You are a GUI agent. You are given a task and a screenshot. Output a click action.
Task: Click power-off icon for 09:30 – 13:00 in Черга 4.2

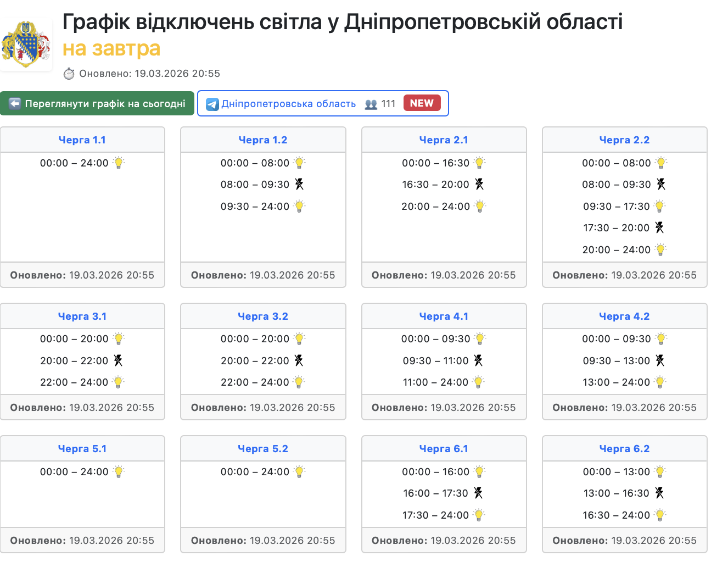(660, 360)
